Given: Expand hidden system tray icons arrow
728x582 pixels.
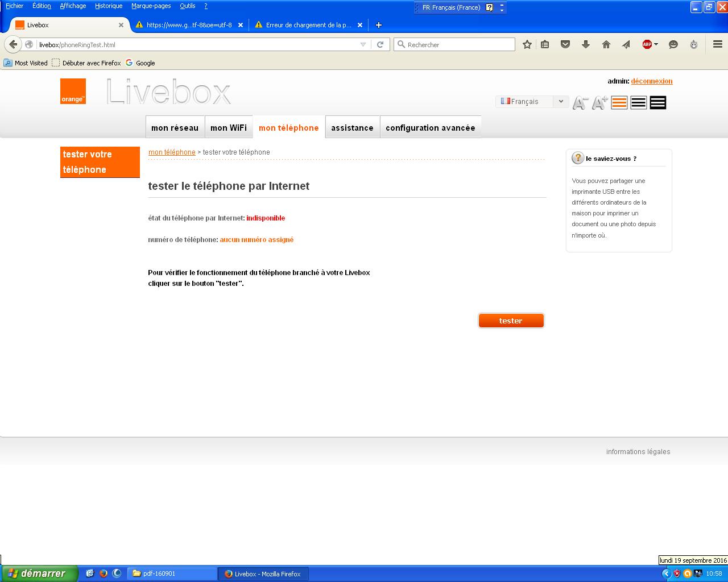Looking at the screenshot, I should pos(667,573).
